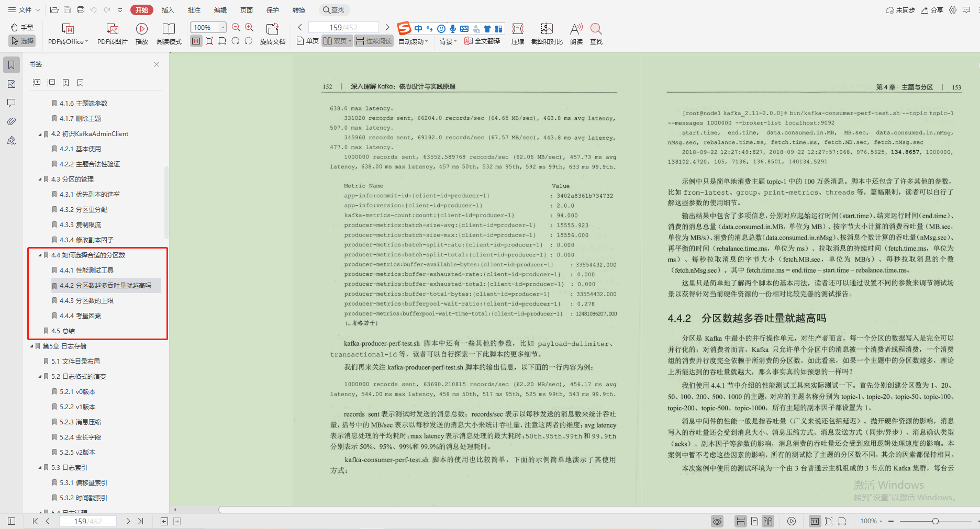
Task: Set actual size 1:1 view
Action: point(196,41)
